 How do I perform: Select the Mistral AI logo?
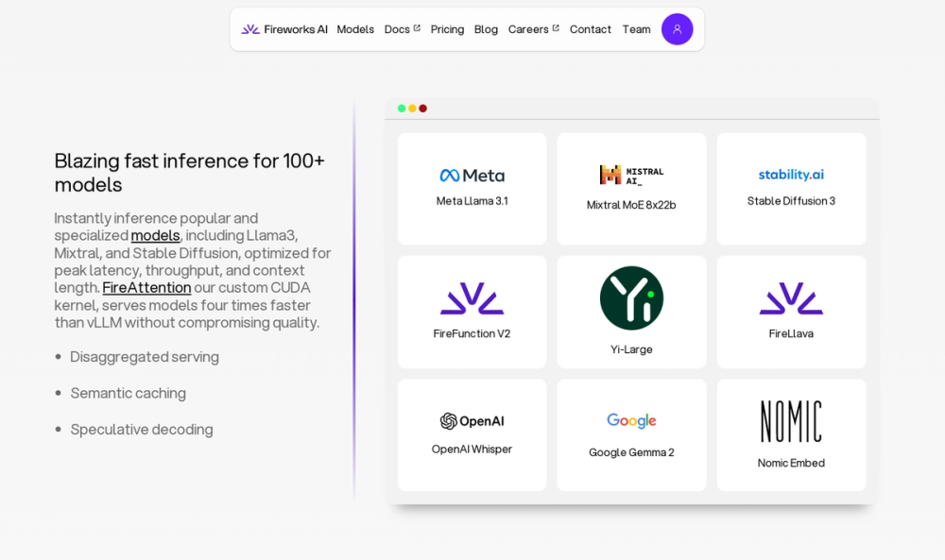tap(631, 175)
